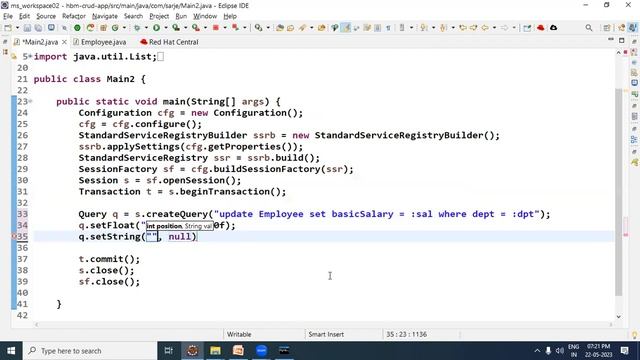The width and height of the screenshot is (640, 360).
Task: Open the Next Annotation dropdown arrow
Action: point(433,28)
